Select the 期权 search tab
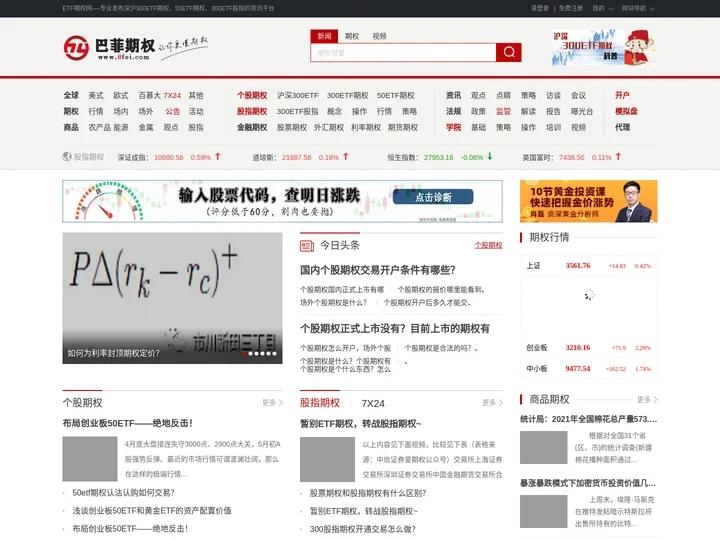Viewport: 720px width, 540px height. pyautogui.click(x=352, y=36)
